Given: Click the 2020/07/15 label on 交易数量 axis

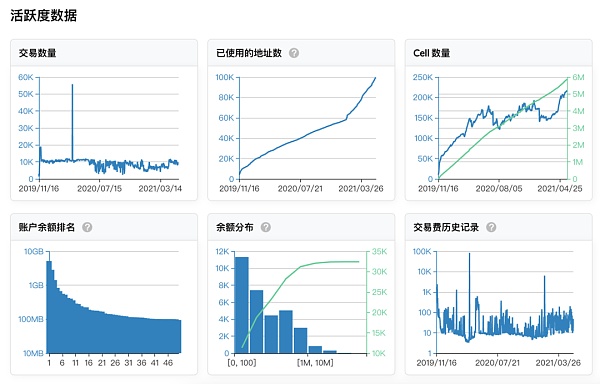Looking at the screenshot, I should point(99,189).
